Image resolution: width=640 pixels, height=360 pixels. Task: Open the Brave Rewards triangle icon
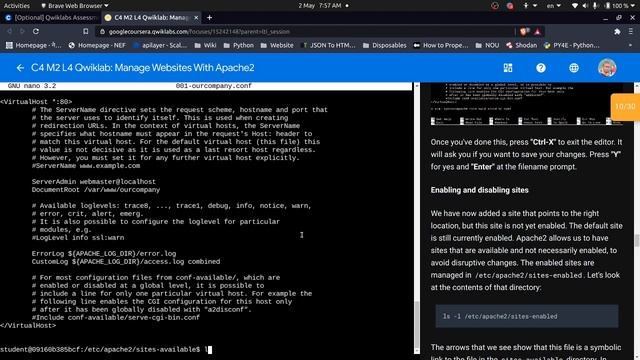[538, 31]
